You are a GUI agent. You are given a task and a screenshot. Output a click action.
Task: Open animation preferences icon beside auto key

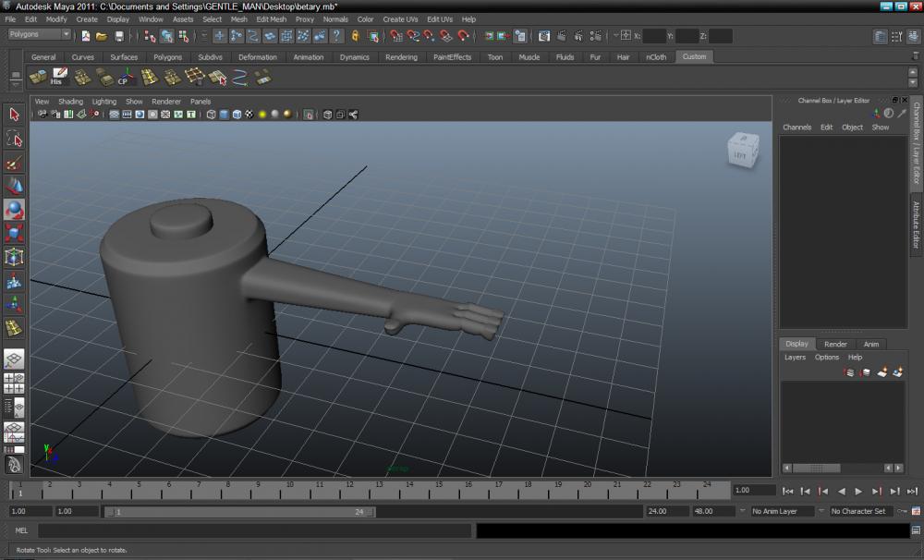tap(917, 512)
